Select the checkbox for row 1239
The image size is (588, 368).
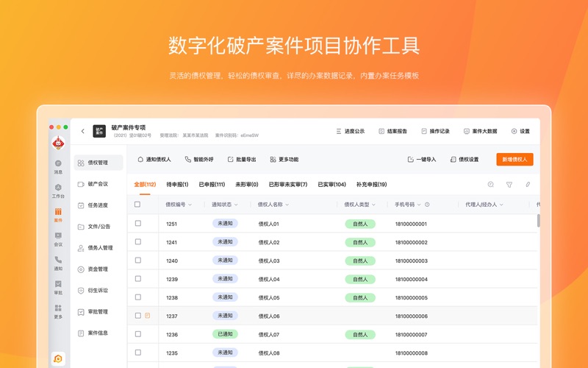[x=137, y=279]
